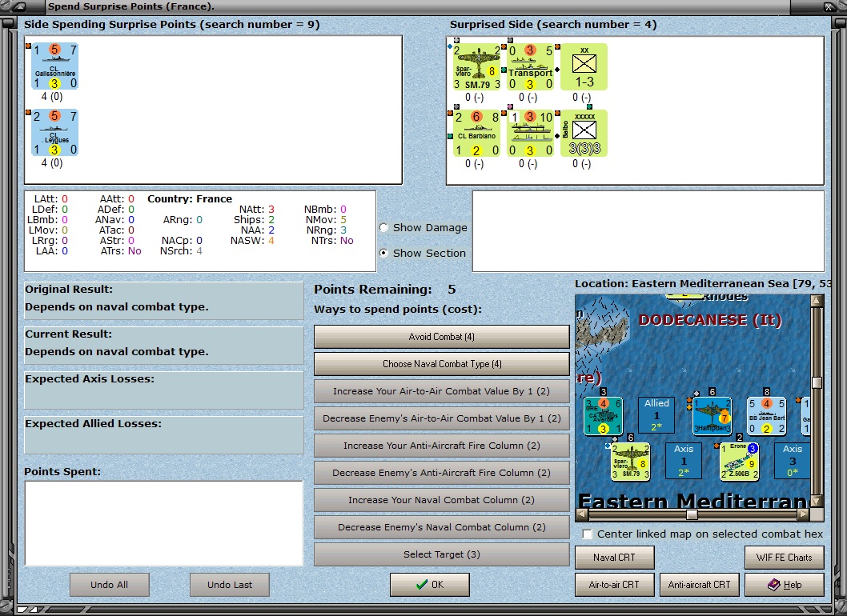This screenshot has height=616, width=847.
Task: Open Help
Action: tap(785, 585)
